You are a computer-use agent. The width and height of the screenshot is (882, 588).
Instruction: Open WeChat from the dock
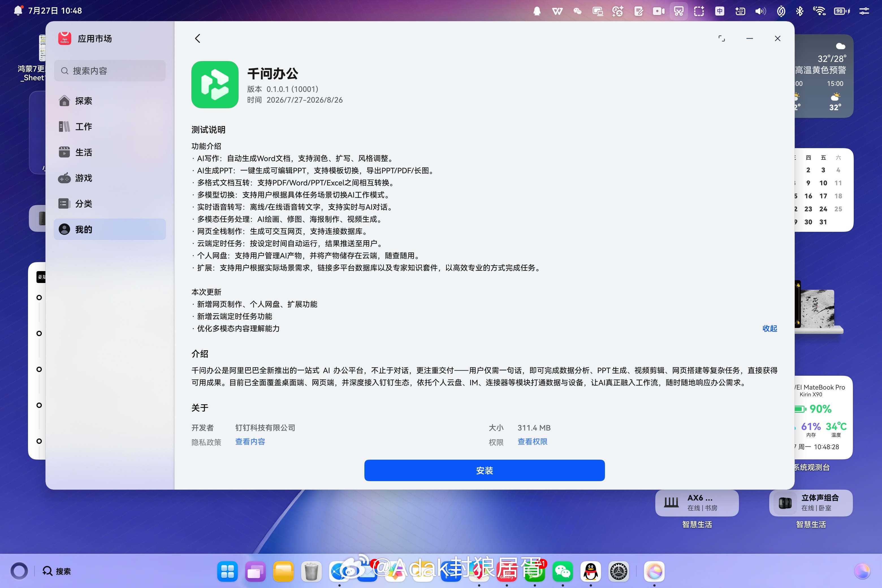(x=563, y=572)
